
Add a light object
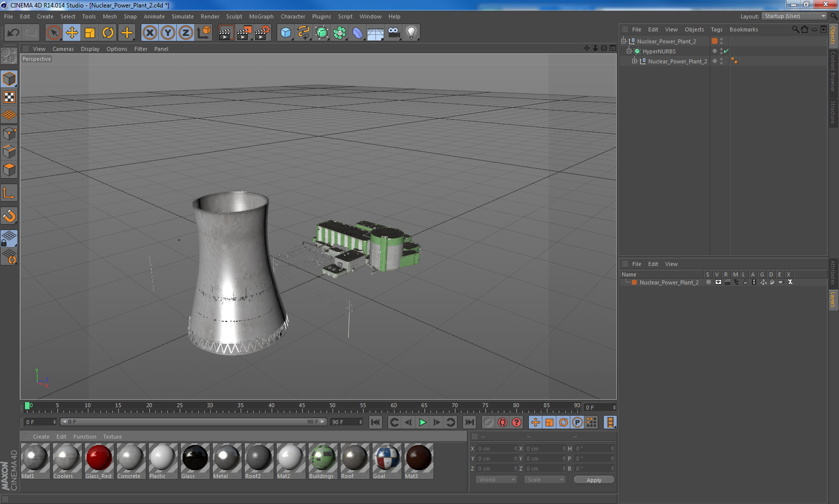point(412,33)
